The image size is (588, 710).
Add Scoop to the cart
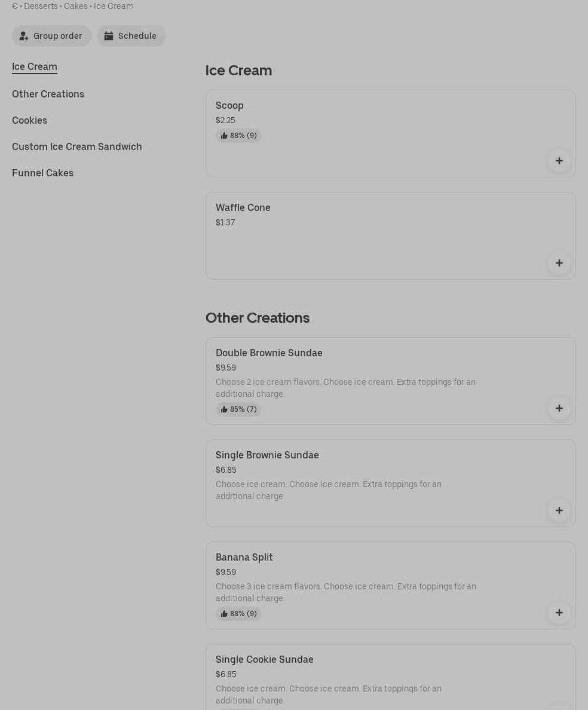tap(559, 161)
